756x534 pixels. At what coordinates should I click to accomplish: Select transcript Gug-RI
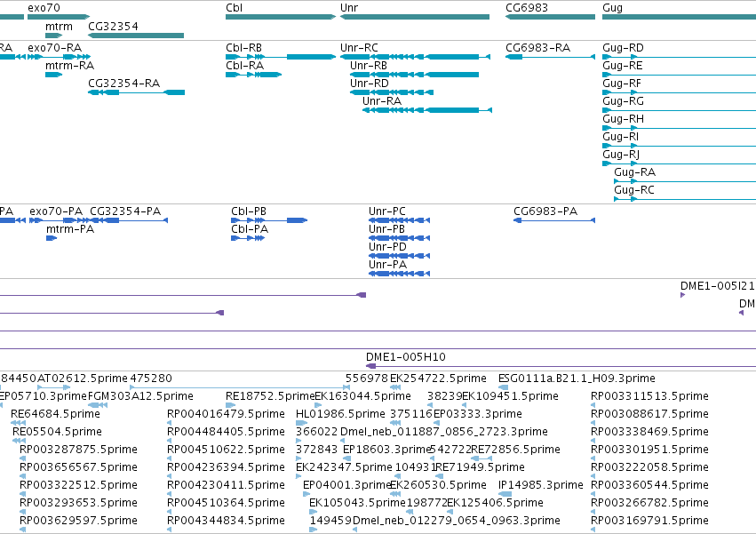pyautogui.click(x=679, y=146)
